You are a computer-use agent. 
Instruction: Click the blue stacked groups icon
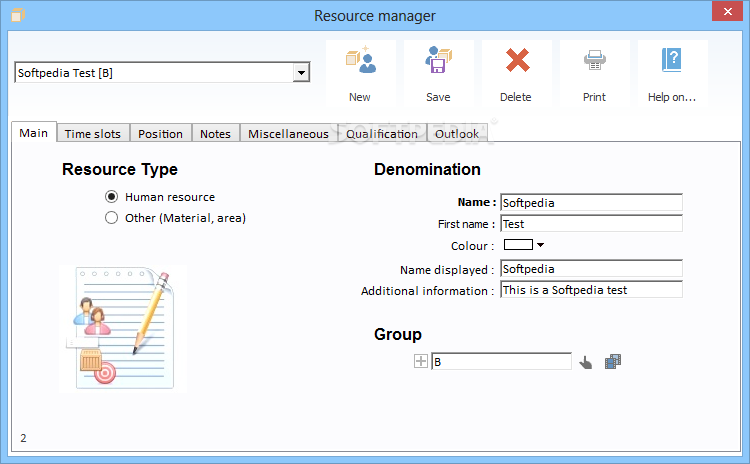[613, 362]
